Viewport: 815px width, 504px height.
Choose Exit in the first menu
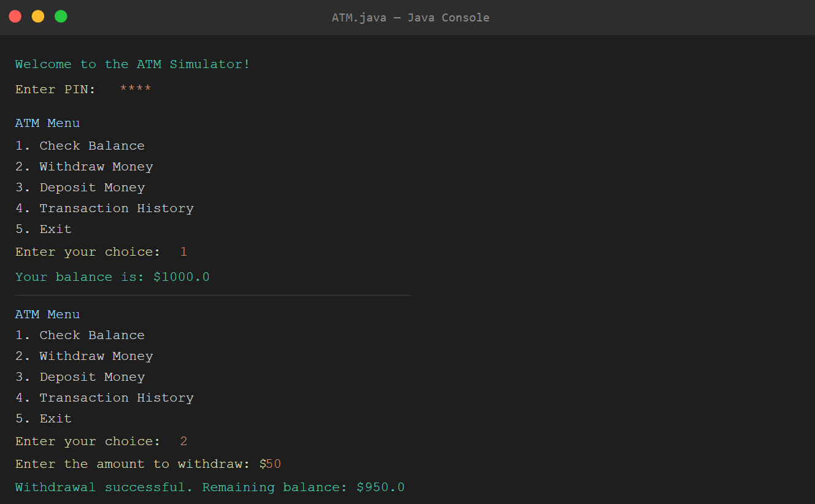[44, 229]
